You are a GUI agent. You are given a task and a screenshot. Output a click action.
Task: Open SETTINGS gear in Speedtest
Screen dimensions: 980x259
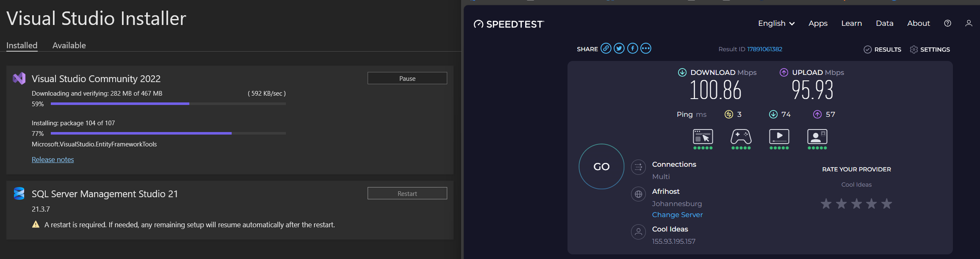pyautogui.click(x=930, y=50)
